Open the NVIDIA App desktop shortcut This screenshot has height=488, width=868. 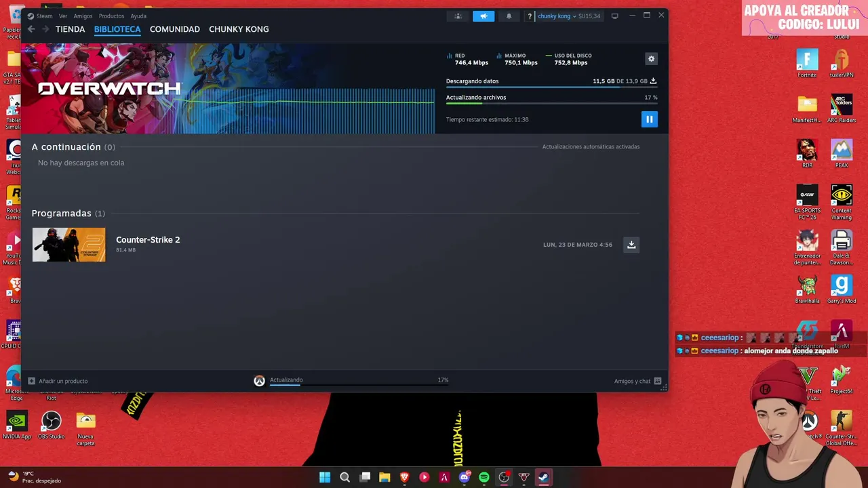[x=16, y=425]
